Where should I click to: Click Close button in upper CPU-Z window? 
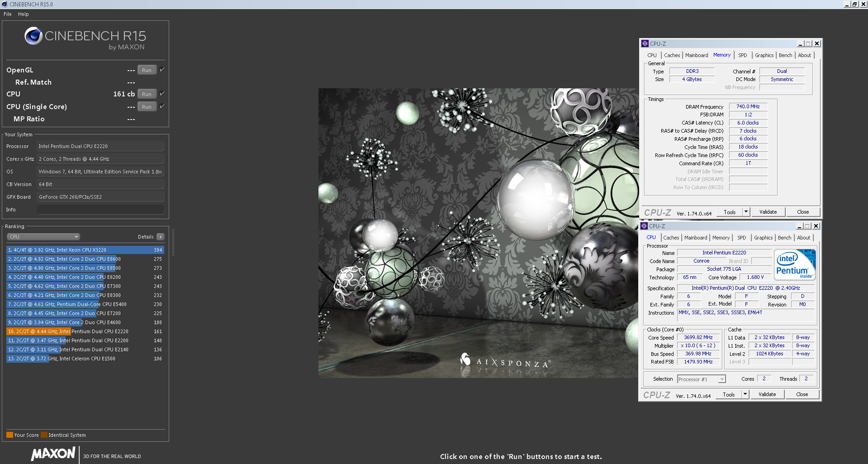[803, 212]
